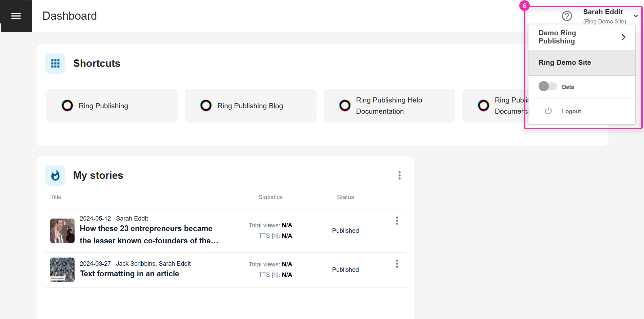
Task: Click the help question mark icon
Action: tap(567, 16)
